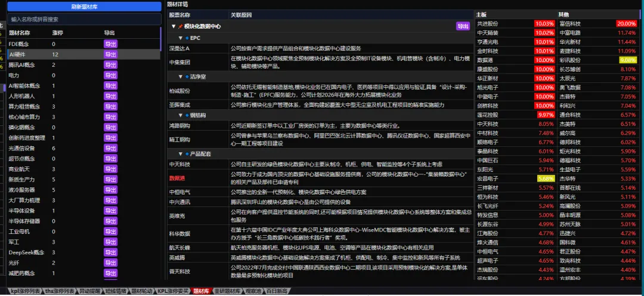Click 导出 in the 液冷服务器 row
The width and height of the screenshot is (644, 296).
[x=110, y=190]
